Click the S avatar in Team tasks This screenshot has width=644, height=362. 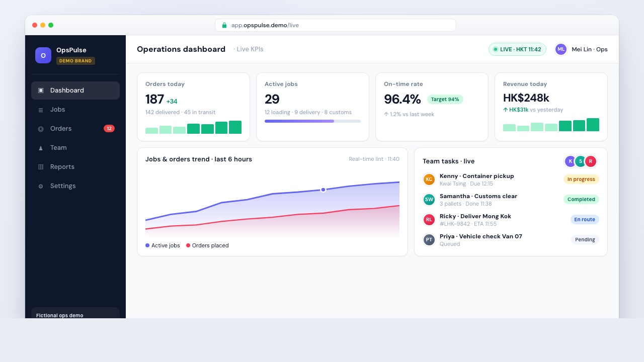580,161
